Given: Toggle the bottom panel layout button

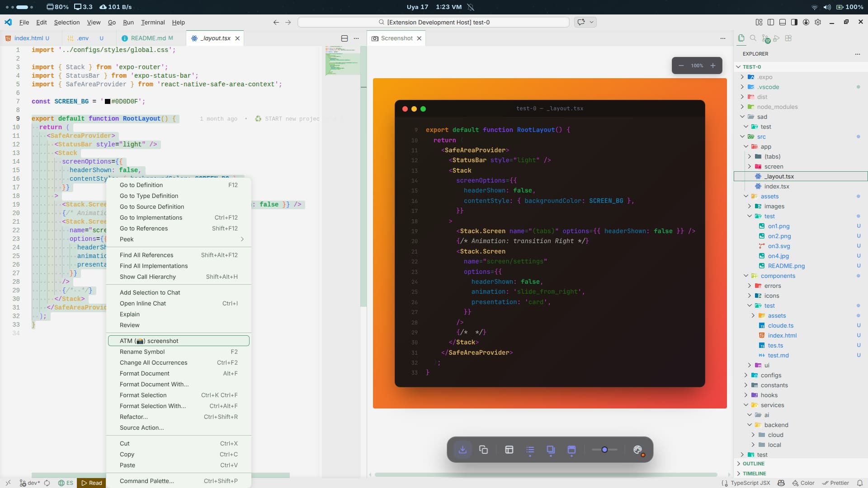Looking at the screenshot, I should [x=783, y=22].
